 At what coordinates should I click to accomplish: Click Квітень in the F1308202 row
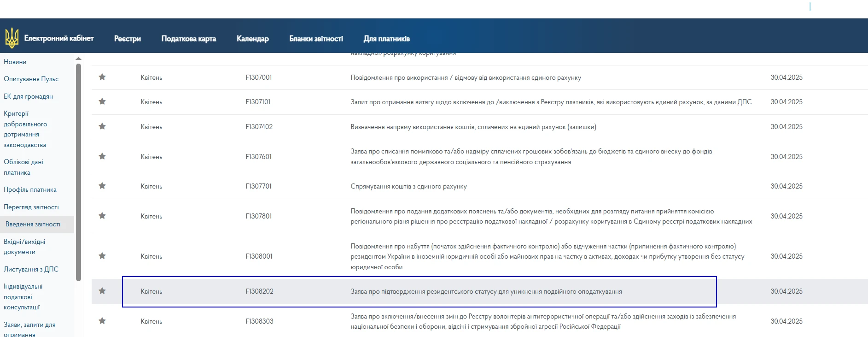(x=151, y=291)
